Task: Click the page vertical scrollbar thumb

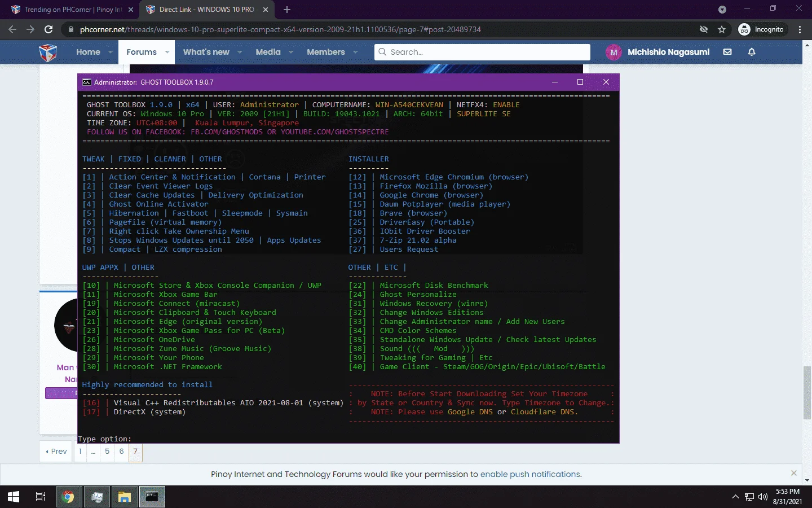Action: pyautogui.click(x=807, y=392)
